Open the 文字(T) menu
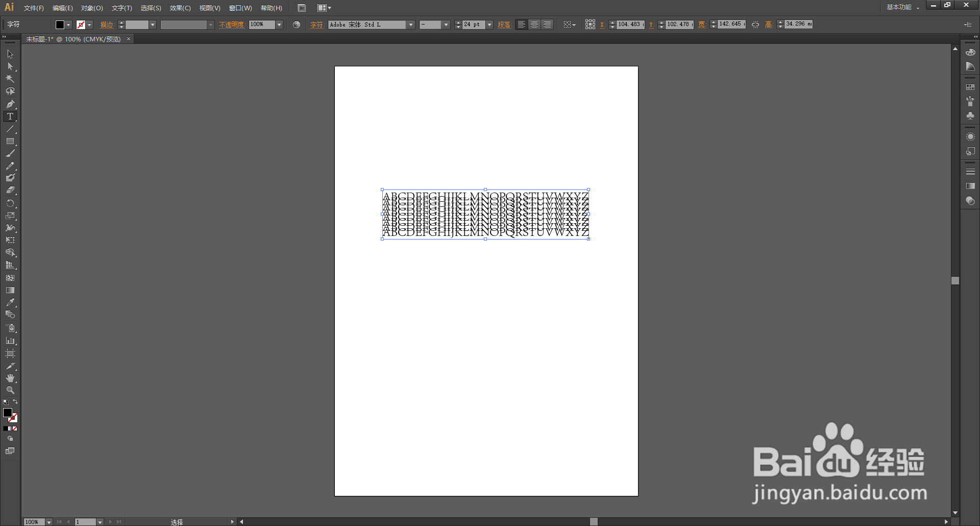This screenshot has height=526, width=980. [121, 8]
